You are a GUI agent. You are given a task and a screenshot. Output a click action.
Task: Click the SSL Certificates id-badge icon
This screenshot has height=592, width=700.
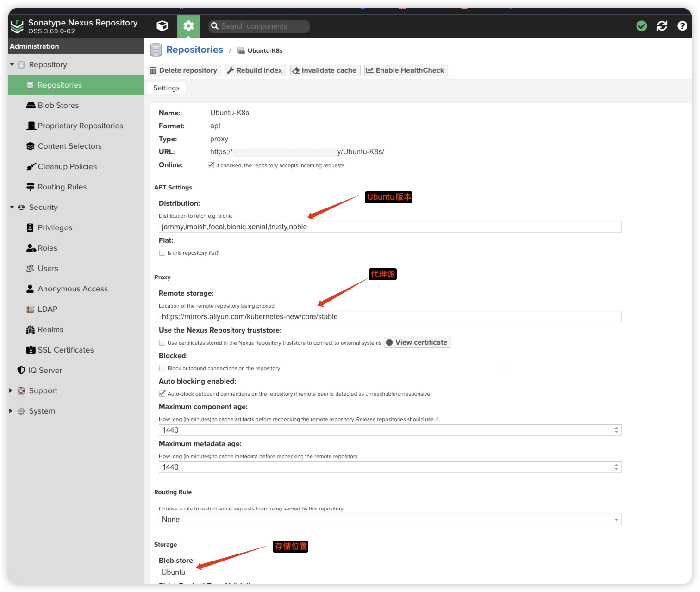[31, 350]
